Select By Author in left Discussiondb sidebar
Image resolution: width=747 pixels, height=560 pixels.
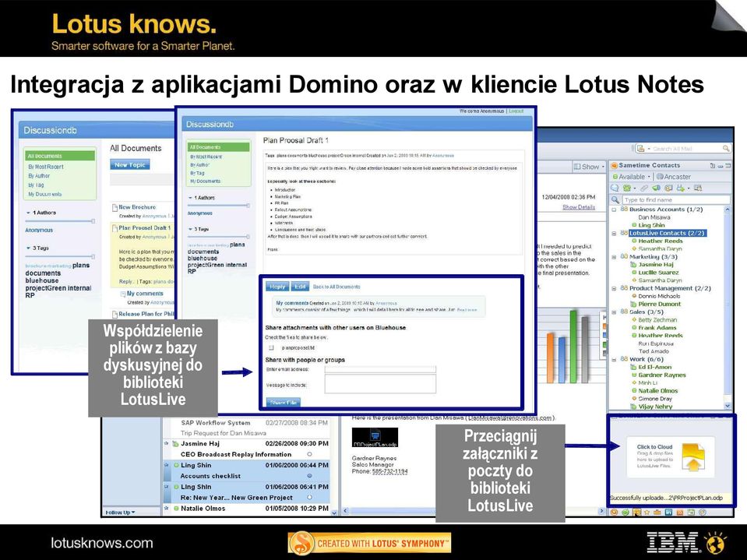[x=39, y=176]
